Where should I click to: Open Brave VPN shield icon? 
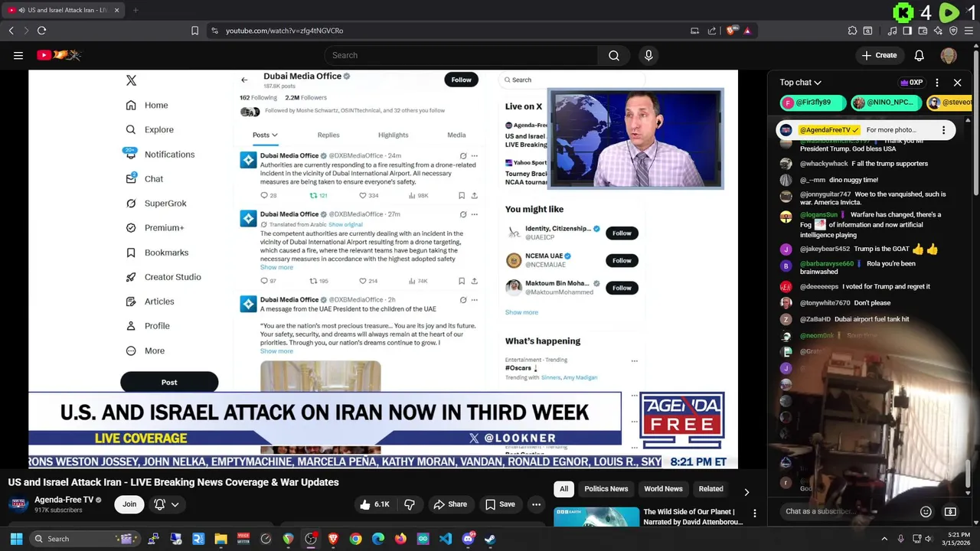[x=953, y=31]
